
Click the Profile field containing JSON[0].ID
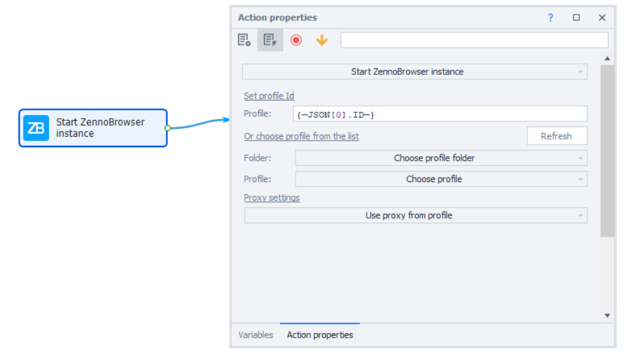(439, 114)
